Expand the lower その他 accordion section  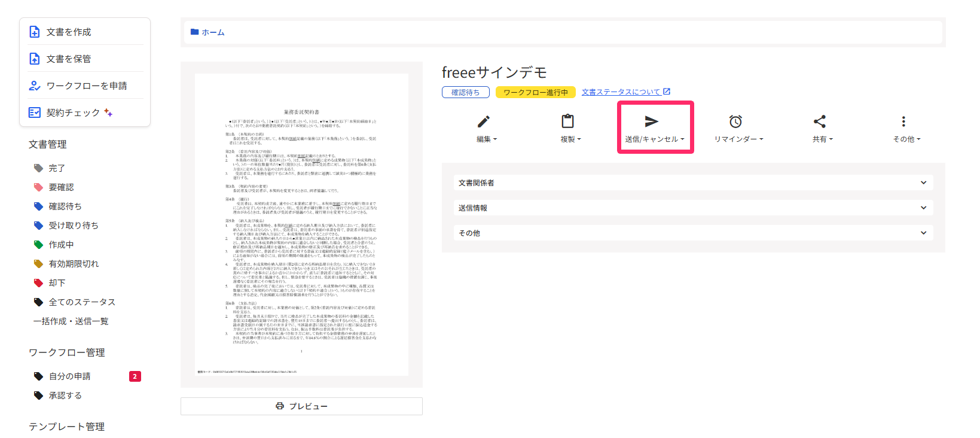pos(693,233)
